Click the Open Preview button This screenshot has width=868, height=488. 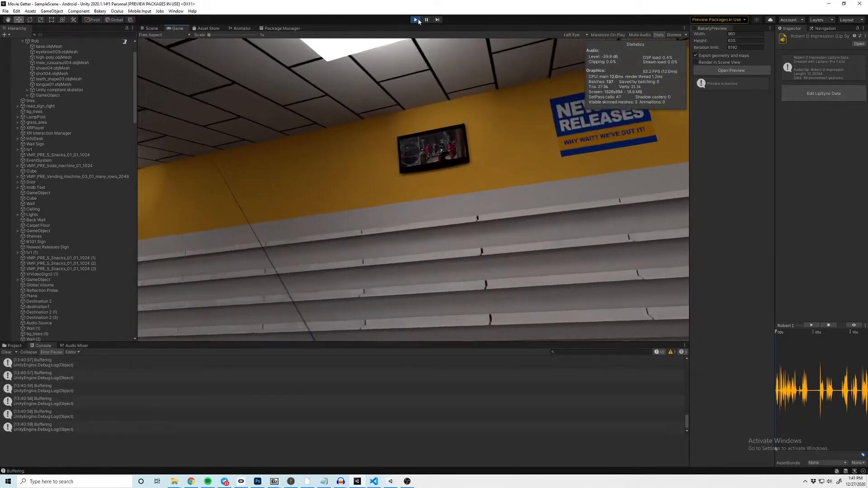pos(731,70)
